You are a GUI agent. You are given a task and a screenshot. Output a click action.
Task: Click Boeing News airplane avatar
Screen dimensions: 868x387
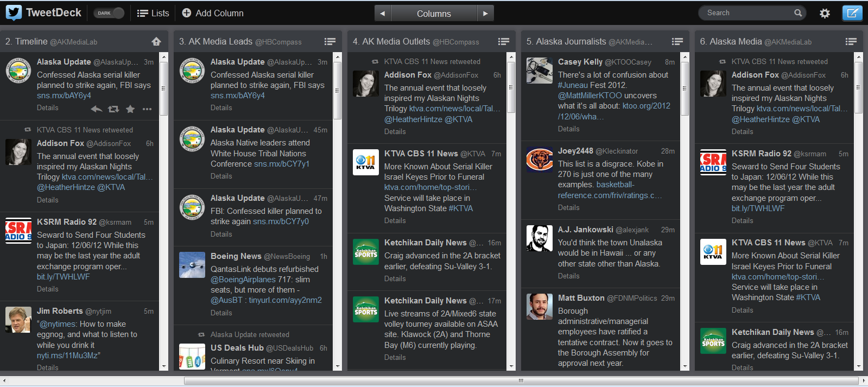coord(192,264)
